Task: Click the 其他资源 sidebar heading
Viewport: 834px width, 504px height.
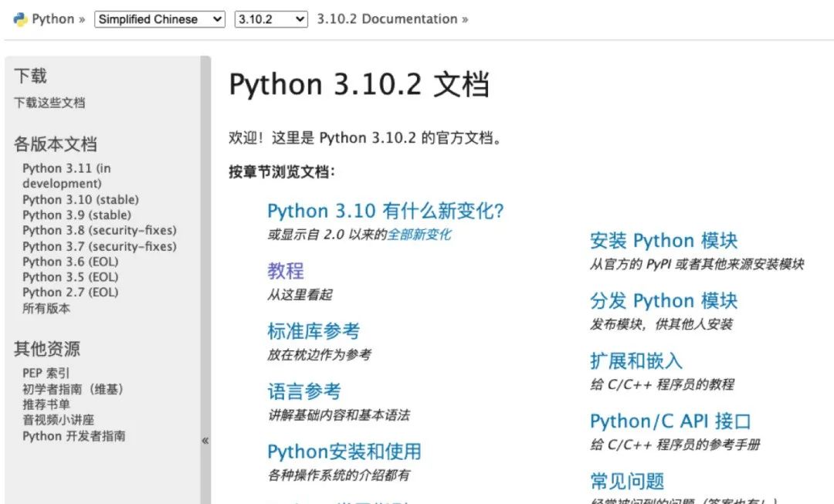Action: [47, 350]
